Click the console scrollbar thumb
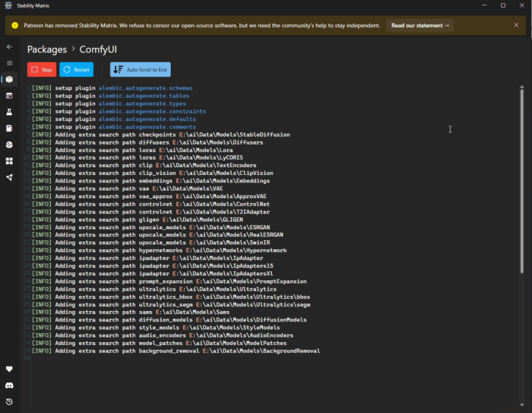Viewport: 532px width, 413px height. 522,180
